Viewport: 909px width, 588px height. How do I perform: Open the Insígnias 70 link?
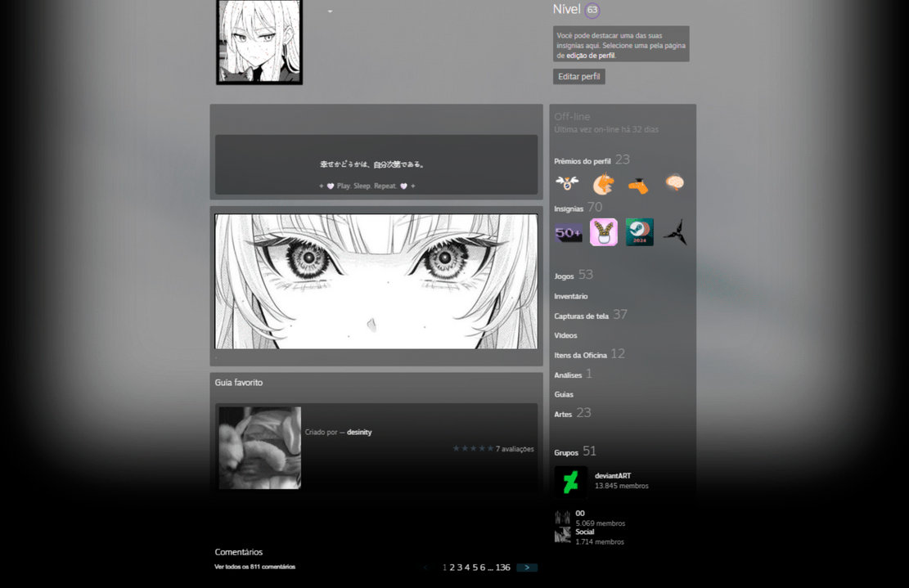point(578,208)
